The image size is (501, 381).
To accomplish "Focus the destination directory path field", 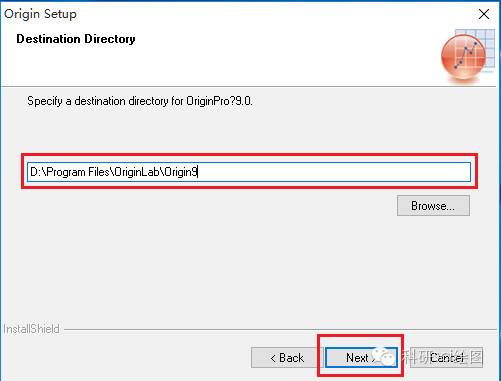I will (x=249, y=172).
